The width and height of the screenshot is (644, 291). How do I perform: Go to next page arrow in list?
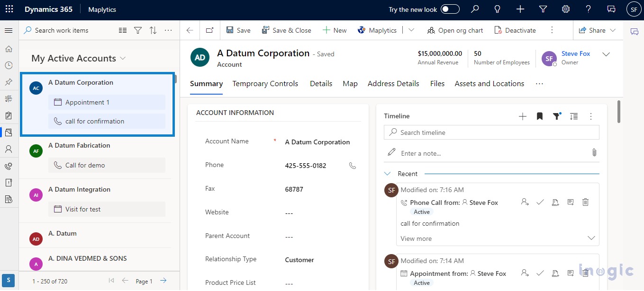(x=163, y=281)
